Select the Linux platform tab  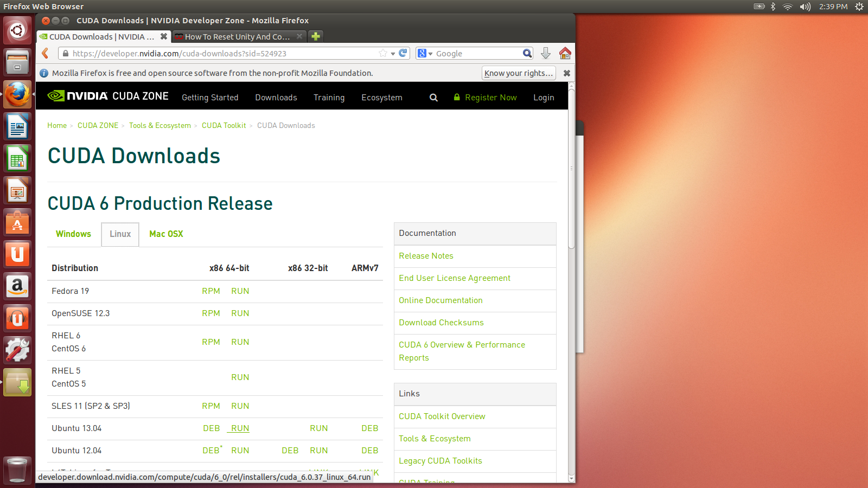120,234
